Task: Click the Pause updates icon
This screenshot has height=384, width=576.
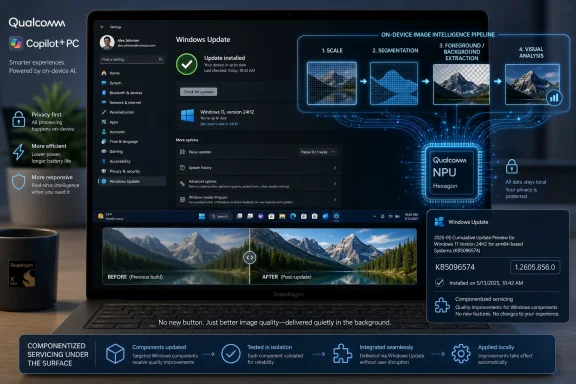Action: pyautogui.click(x=182, y=152)
